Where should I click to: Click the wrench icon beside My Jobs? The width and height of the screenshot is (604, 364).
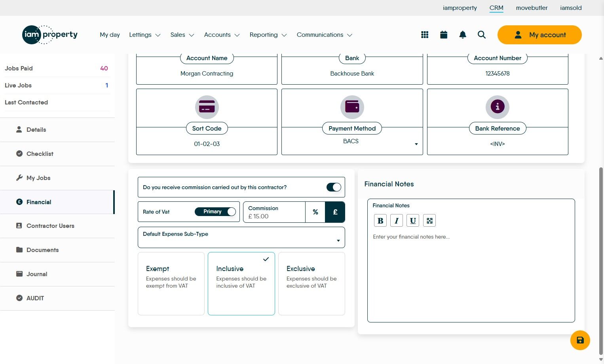pyautogui.click(x=19, y=178)
